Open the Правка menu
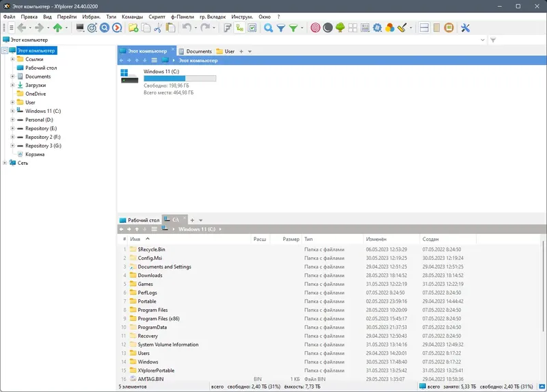Viewport: 547px width, 392px height. [29, 16]
